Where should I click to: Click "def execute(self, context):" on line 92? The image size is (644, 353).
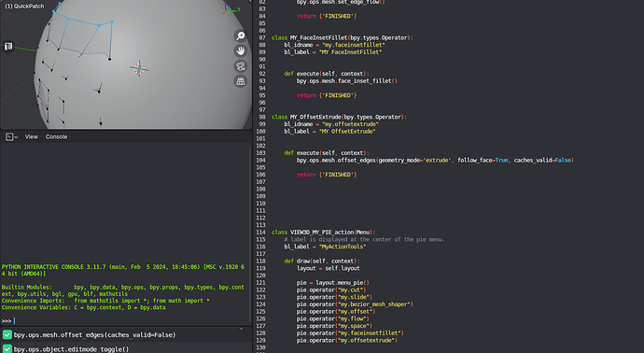[326, 74]
